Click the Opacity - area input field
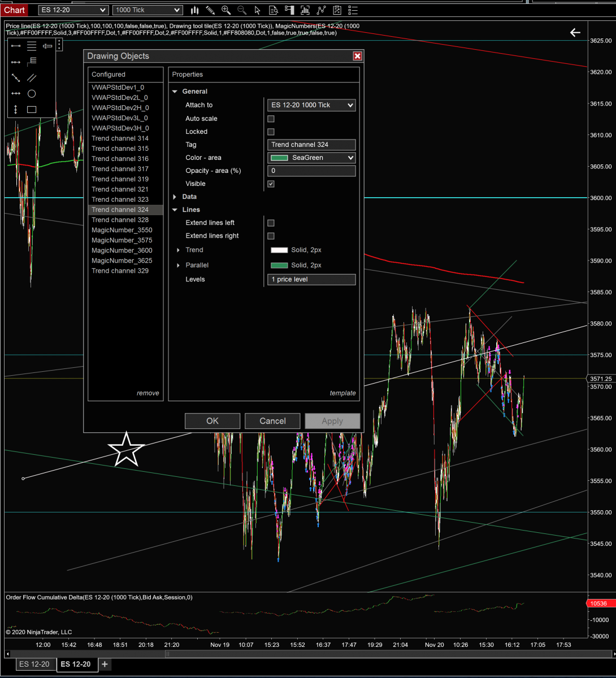Image resolution: width=616 pixels, height=678 pixels. (x=311, y=171)
